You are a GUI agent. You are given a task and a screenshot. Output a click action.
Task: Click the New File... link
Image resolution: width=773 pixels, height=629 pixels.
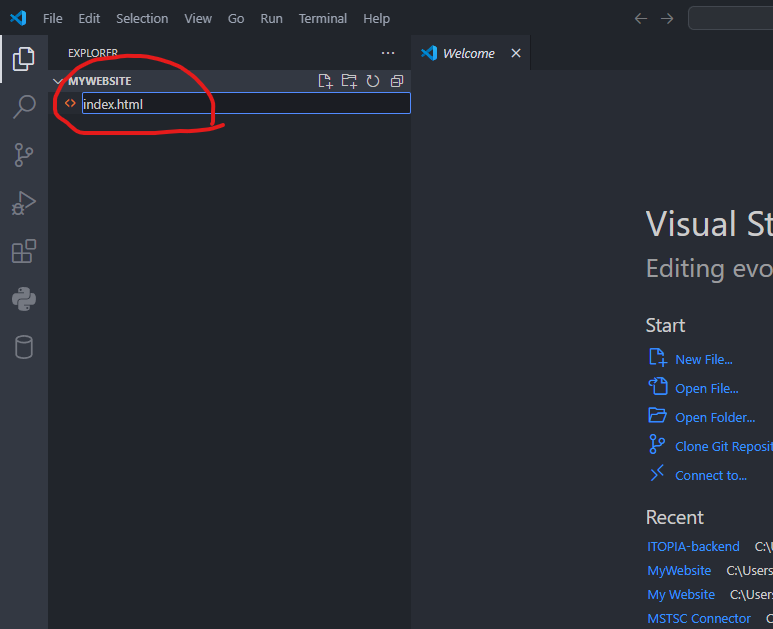[x=703, y=359]
